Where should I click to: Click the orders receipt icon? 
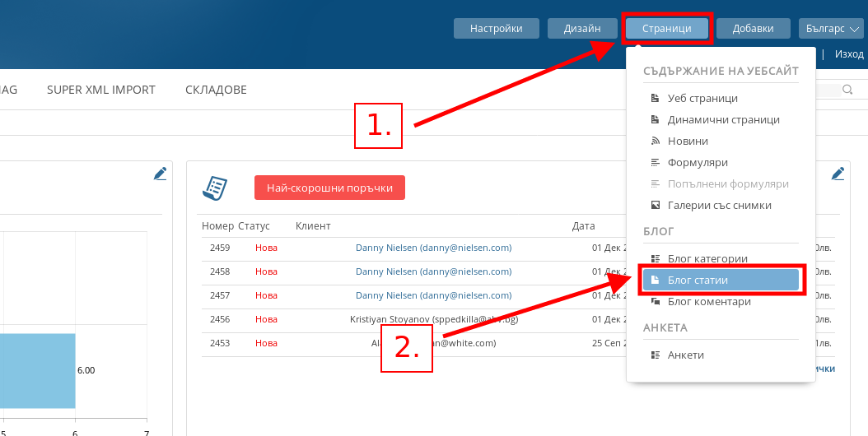(215, 188)
